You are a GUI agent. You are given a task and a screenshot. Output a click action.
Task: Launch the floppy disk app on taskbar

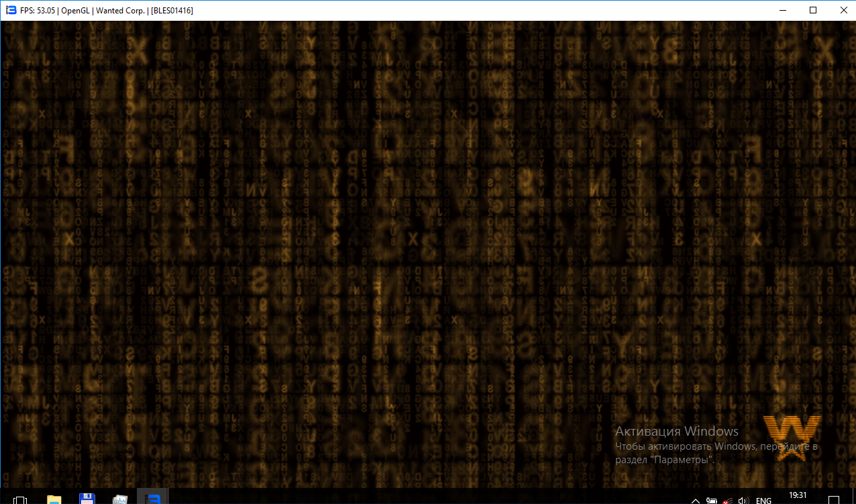point(87,499)
